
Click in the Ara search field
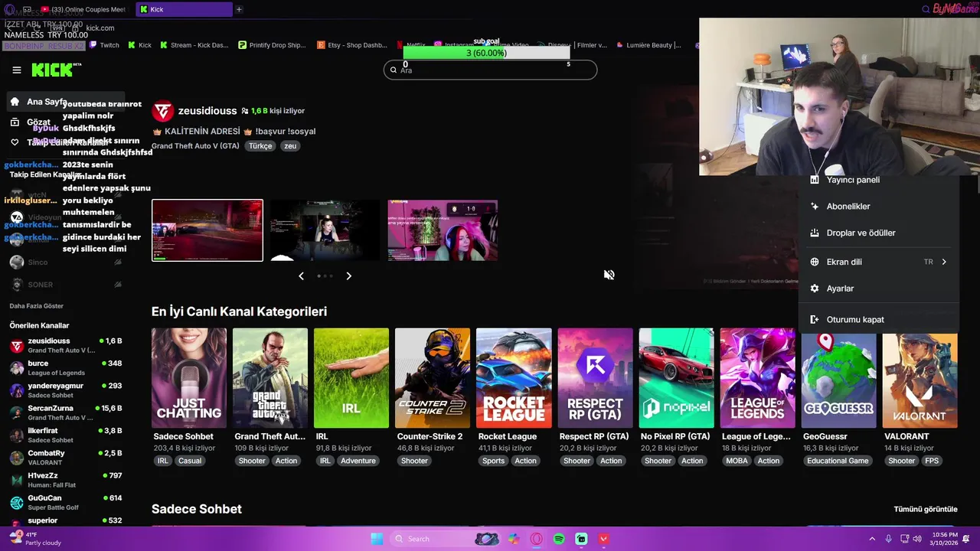(490, 70)
